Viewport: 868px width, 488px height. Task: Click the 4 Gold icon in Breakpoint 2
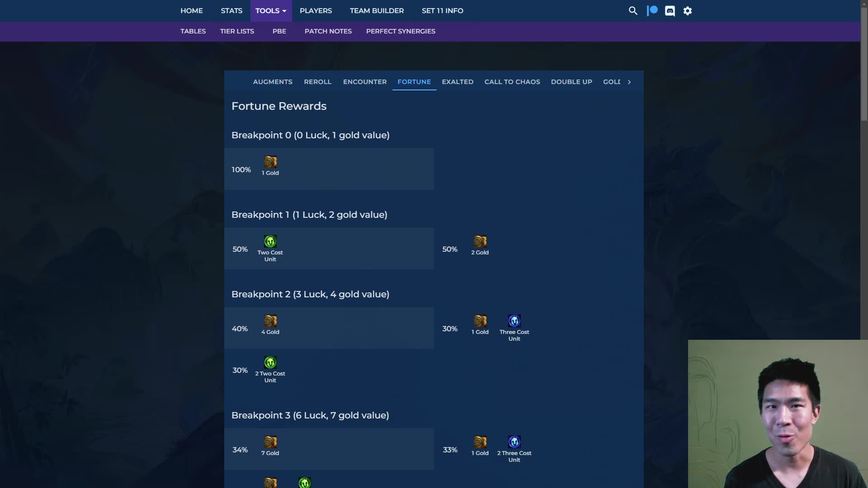pyautogui.click(x=270, y=321)
